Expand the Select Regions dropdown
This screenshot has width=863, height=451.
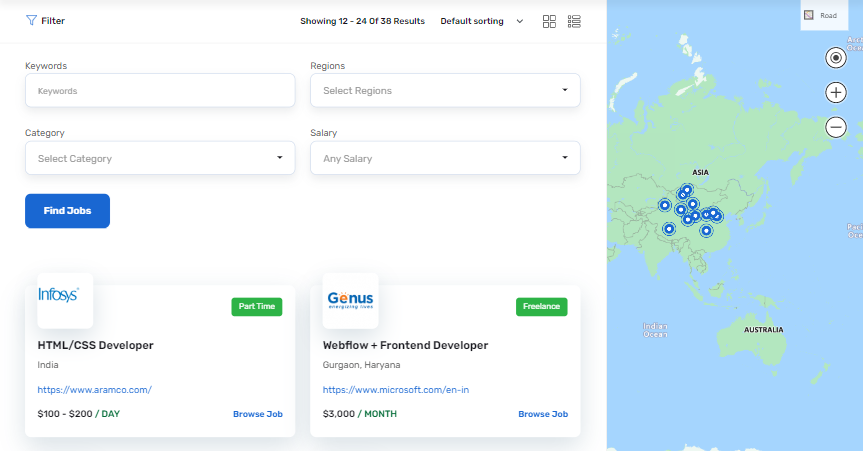[445, 91]
